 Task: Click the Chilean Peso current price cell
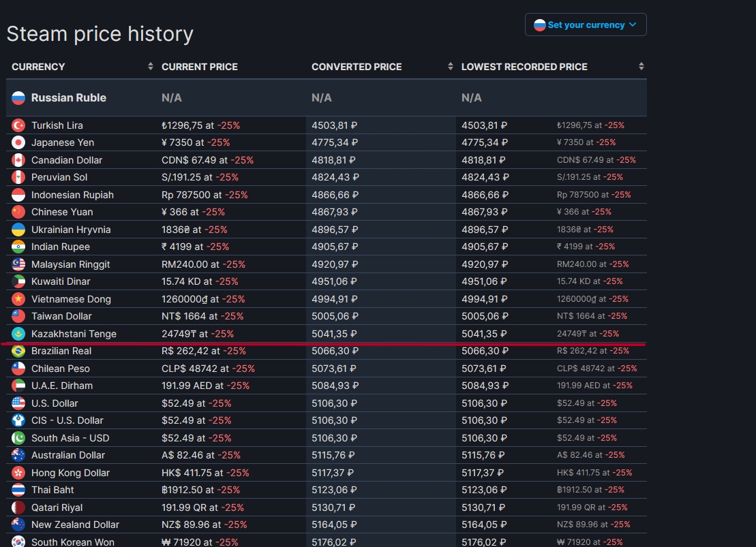click(x=208, y=369)
